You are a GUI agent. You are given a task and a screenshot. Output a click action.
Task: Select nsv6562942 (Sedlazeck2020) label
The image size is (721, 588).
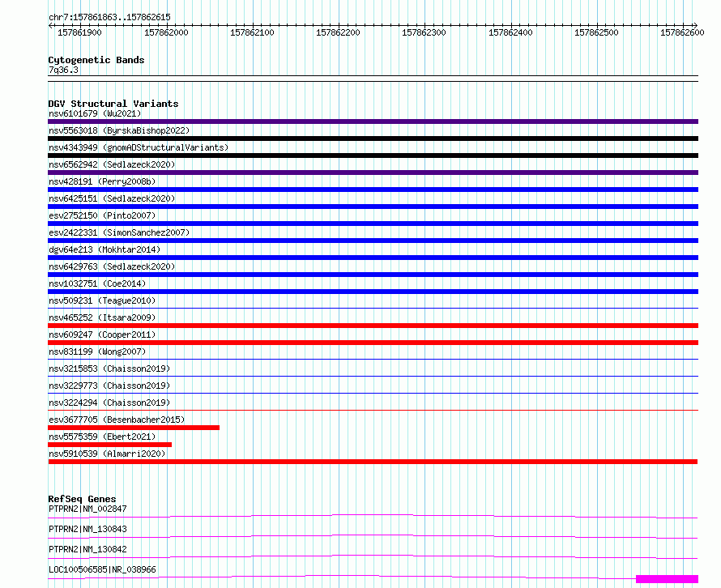(x=112, y=164)
